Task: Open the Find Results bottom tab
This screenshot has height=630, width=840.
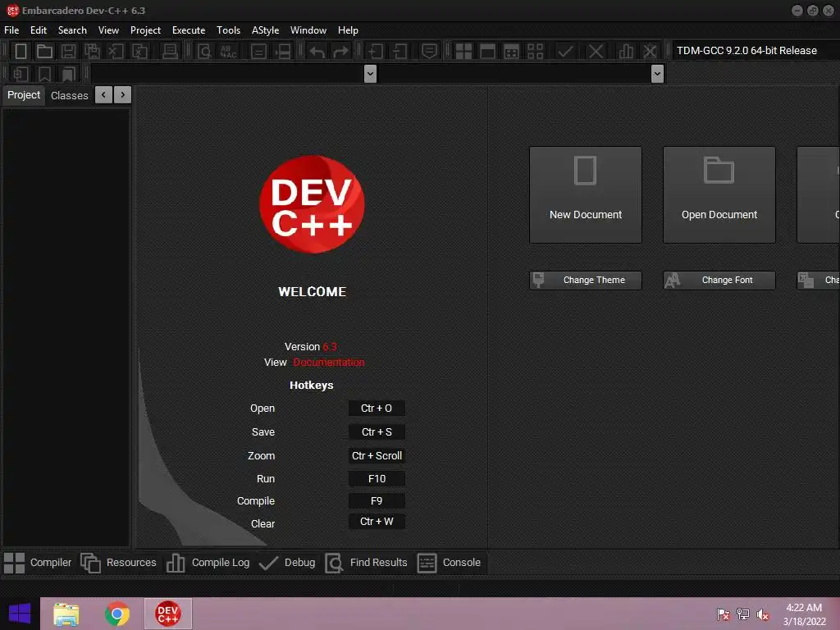Action: (367, 563)
